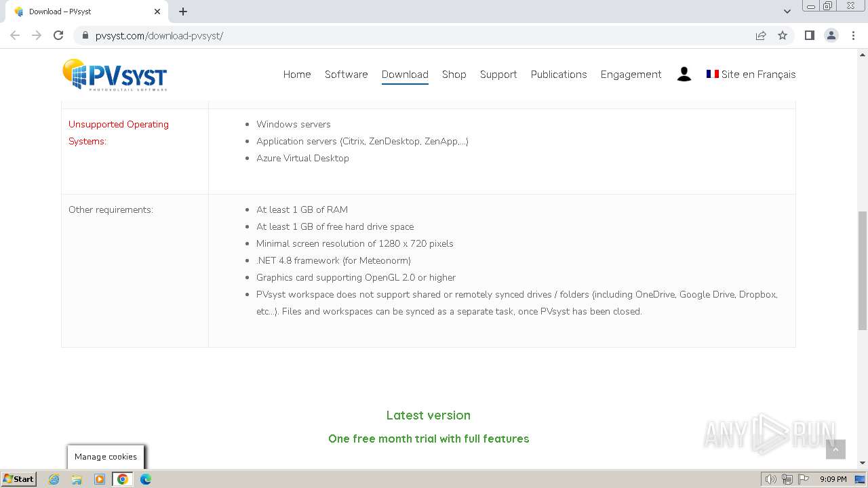Click the show desktop tray button
The height and width of the screenshot is (488, 868).
coord(860,479)
